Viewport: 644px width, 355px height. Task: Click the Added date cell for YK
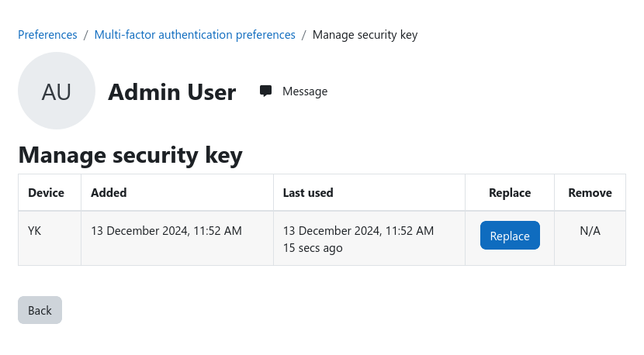tap(166, 231)
